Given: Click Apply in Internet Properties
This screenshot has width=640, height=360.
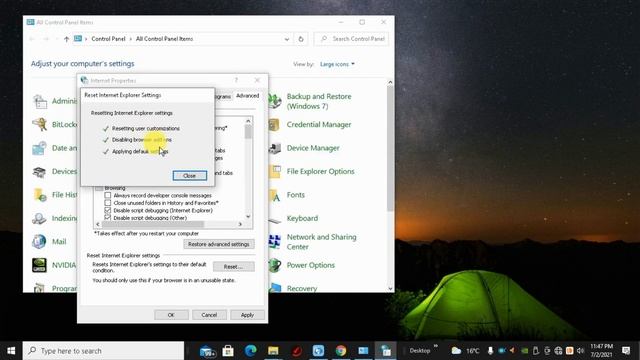Looking at the screenshot, I should coord(247,315).
